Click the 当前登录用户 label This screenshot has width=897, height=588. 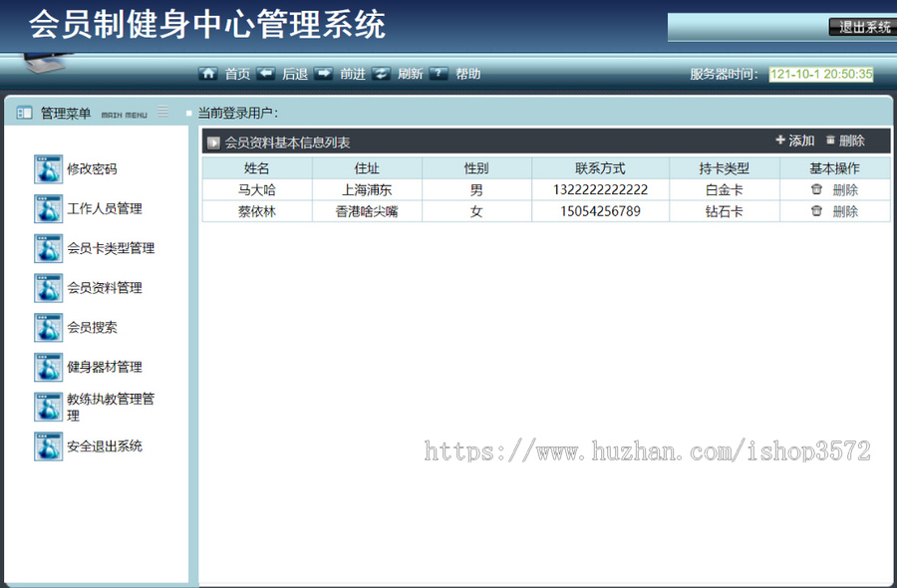coord(238,113)
